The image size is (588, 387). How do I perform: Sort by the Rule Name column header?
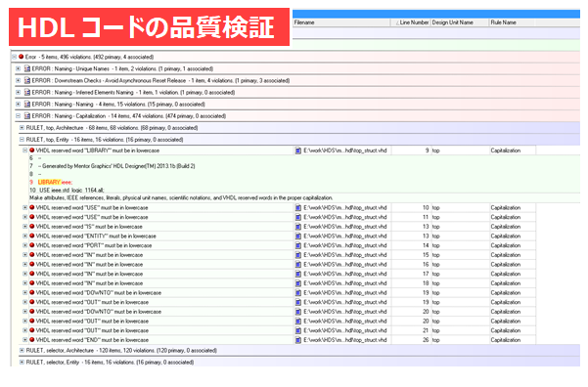point(512,22)
